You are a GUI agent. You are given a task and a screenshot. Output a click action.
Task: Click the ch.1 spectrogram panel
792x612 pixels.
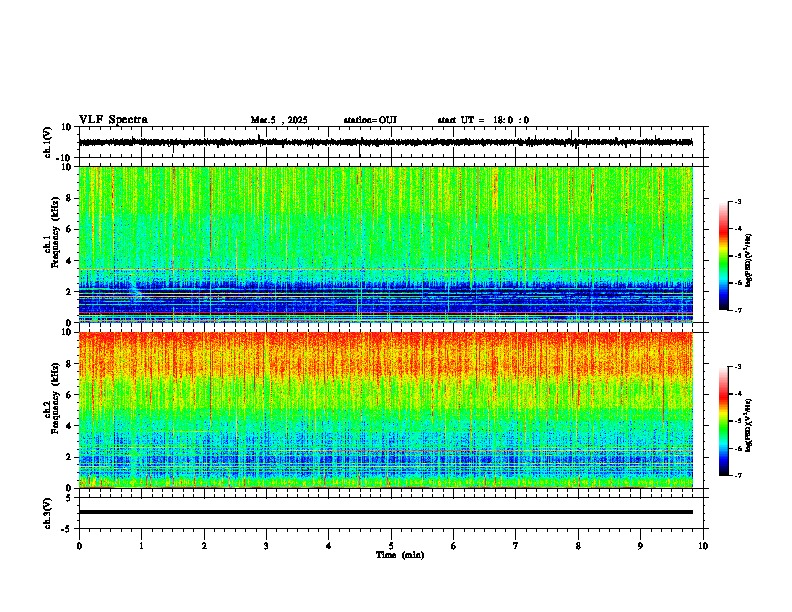tap(385, 244)
